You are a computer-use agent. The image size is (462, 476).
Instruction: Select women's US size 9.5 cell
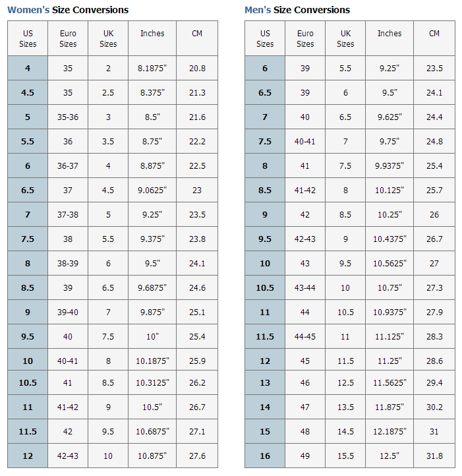point(28,337)
